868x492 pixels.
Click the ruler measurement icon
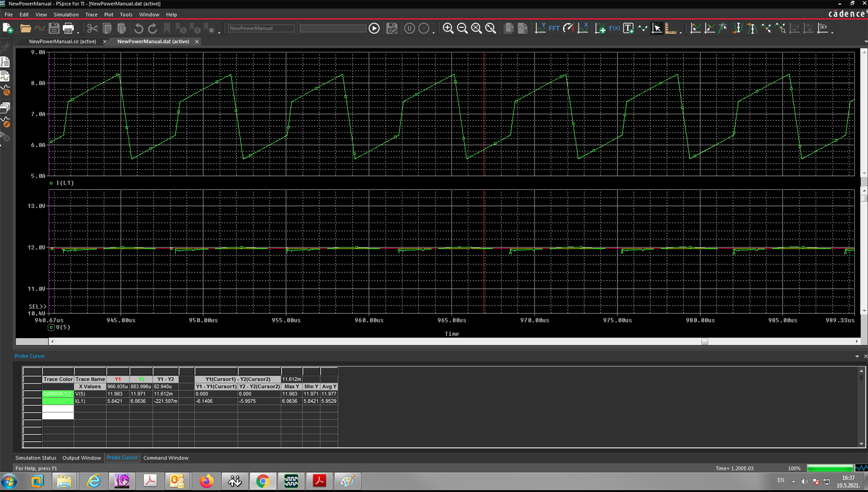[671, 28]
